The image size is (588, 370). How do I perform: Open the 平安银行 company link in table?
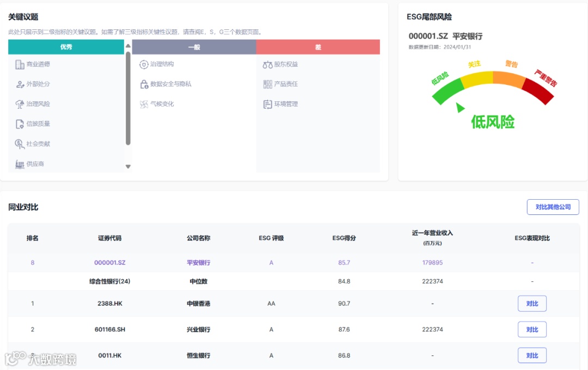[198, 262]
